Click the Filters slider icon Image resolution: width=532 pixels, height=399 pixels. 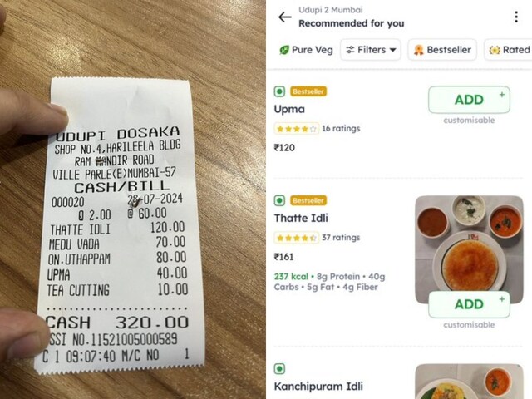350,50
